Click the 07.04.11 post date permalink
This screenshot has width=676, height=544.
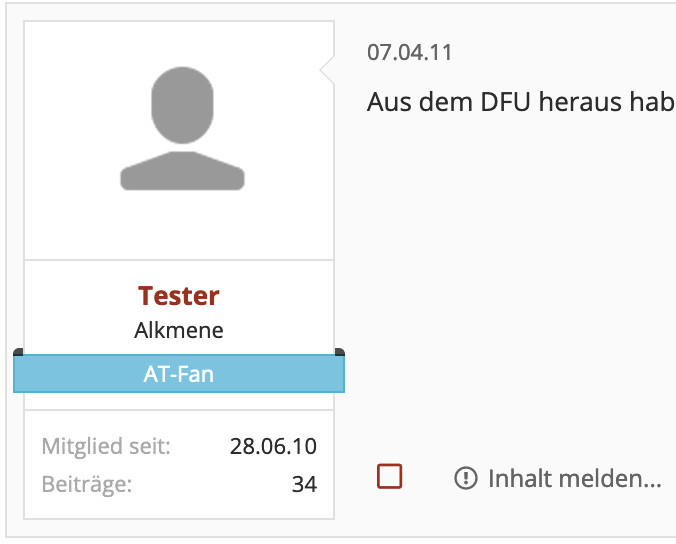pyautogui.click(x=409, y=53)
